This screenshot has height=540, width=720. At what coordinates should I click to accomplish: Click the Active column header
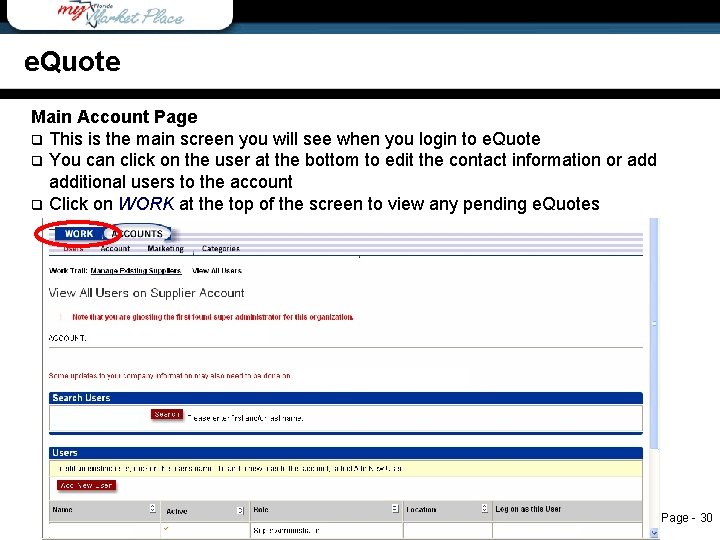(x=177, y=511)
